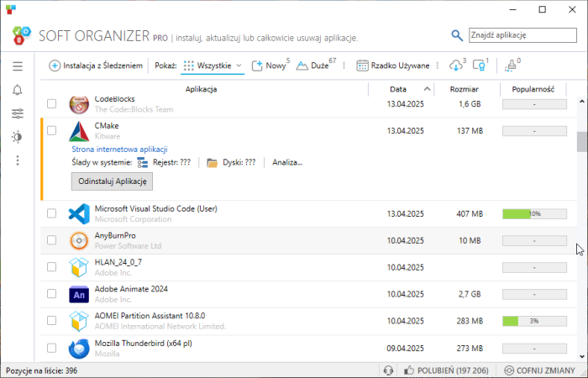588x378 pixels.
Task: Click the Adobe Animate An icon
Action: coord(79,295)
